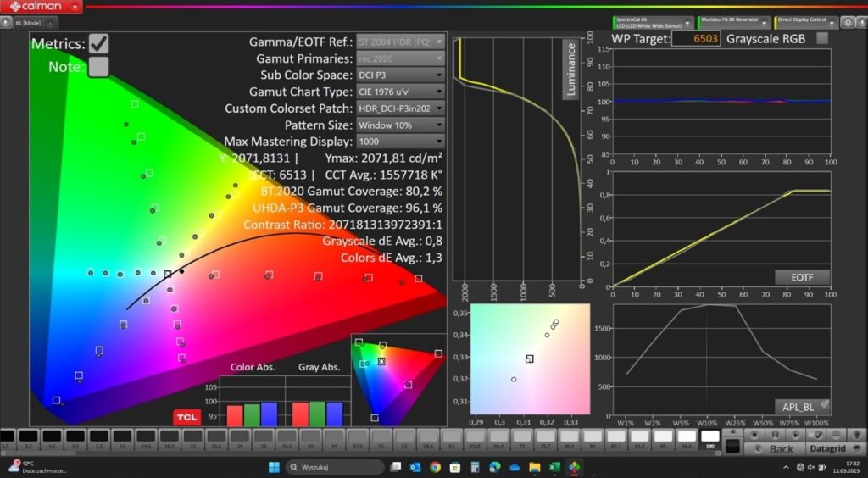Screen dimensions: 868x478
Task: Click the EOTF chart label button
Action: (x=802, y=277)
